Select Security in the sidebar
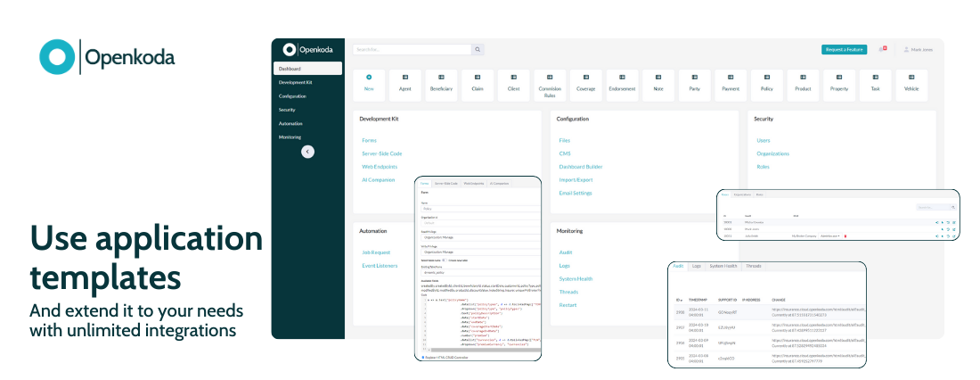Screen dimensions: 980x380 (x=287, y=111)
